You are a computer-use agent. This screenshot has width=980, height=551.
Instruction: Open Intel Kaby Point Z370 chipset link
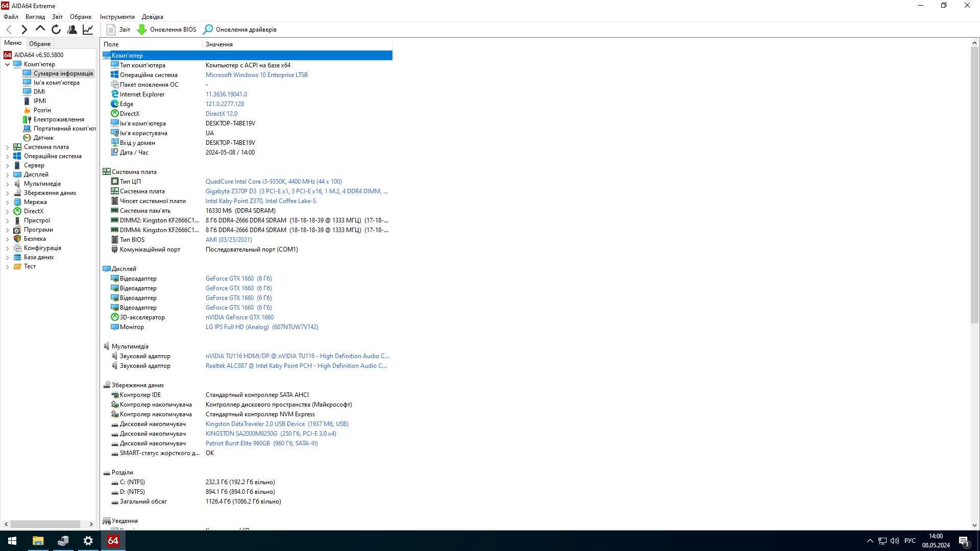click(x=261, y=201)
